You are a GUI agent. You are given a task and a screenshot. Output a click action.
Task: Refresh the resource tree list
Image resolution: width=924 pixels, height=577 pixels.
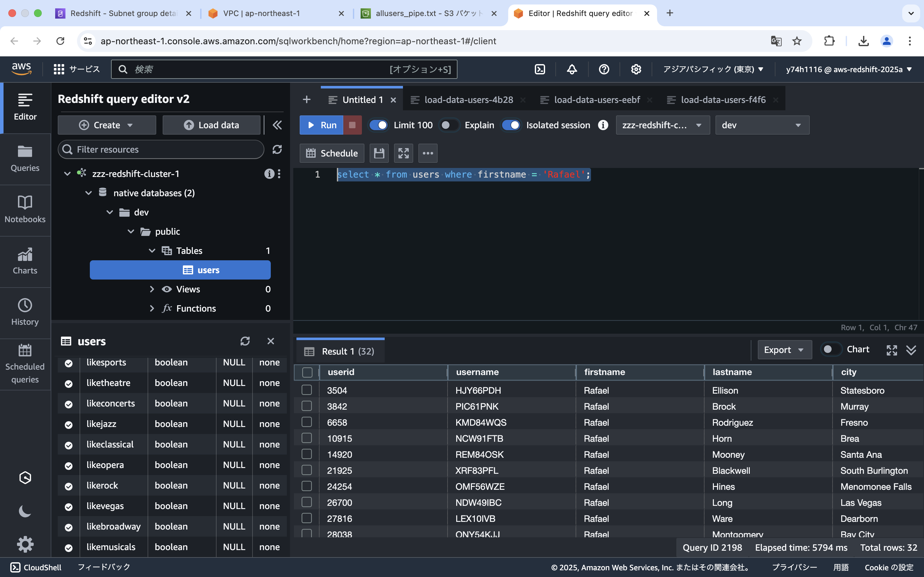coord(277,149)
